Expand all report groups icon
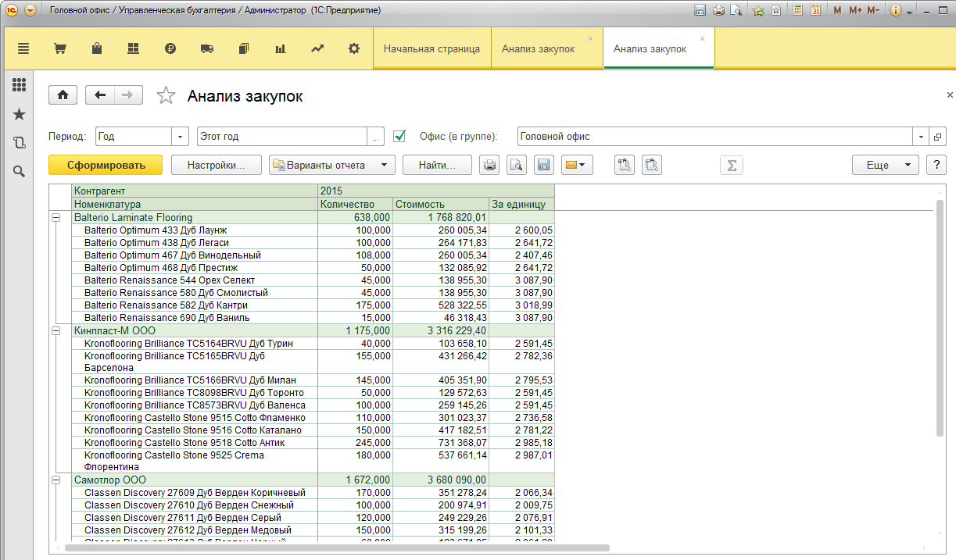956x560 pixels. point(625,165)
